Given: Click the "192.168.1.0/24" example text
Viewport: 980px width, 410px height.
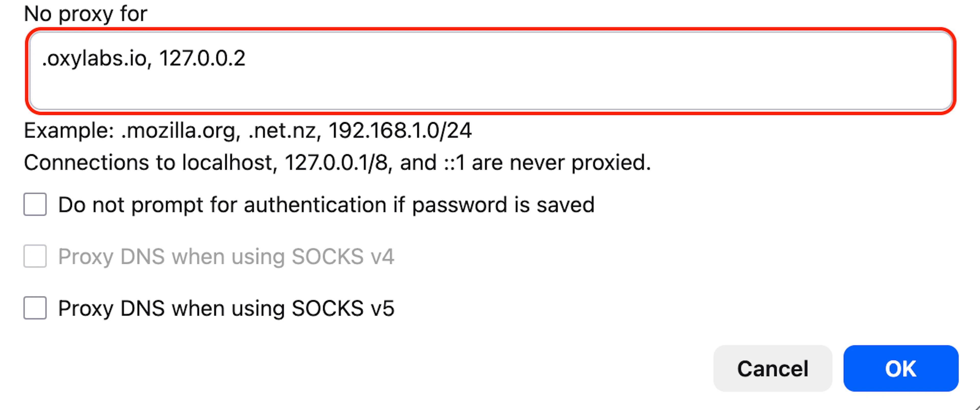Looking at the screenshot, I should click(400, 131).
